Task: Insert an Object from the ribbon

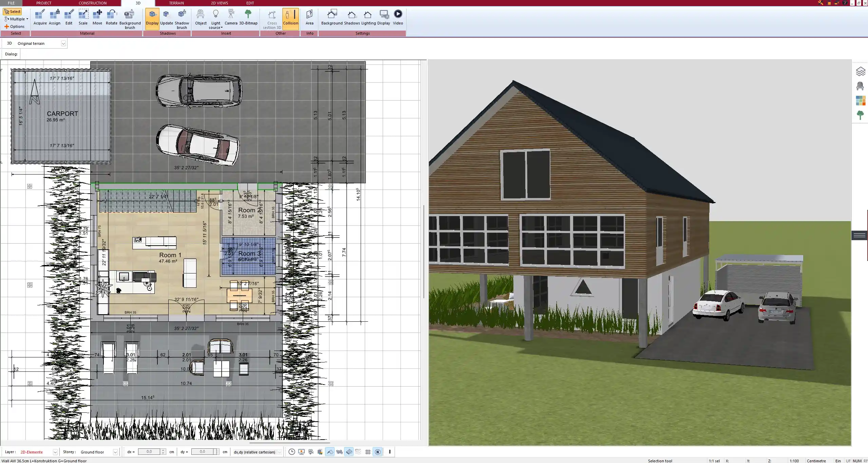Action: pyautogui.click(x=201, y=18)
